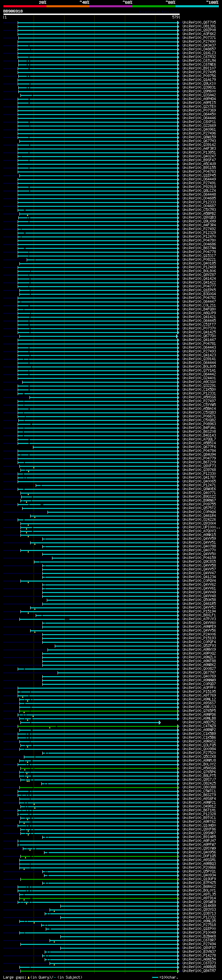
Task: Select truncated label UniRef100_UPI000..
Action: point(201,527)
